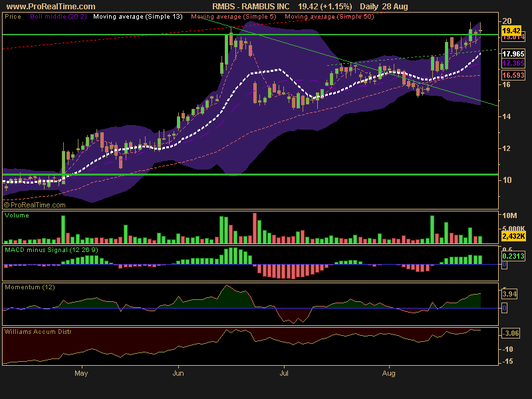This screenshot has height=399, width=532.
Task: Click the purple 17.365 value tag
Action: (x=513, y=63)
